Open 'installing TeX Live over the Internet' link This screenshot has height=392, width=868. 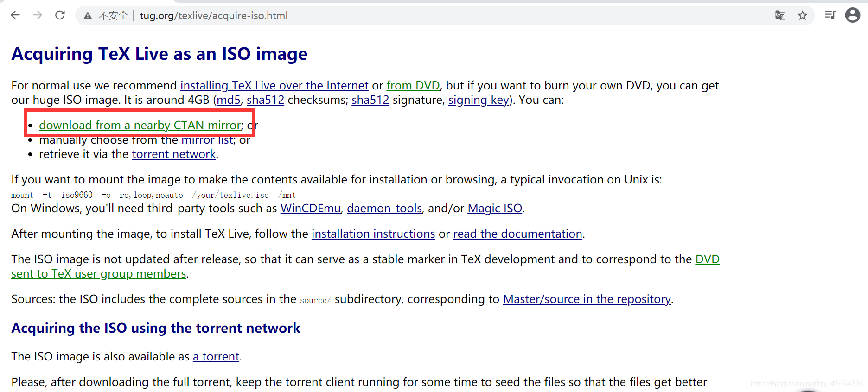(274, 86)
